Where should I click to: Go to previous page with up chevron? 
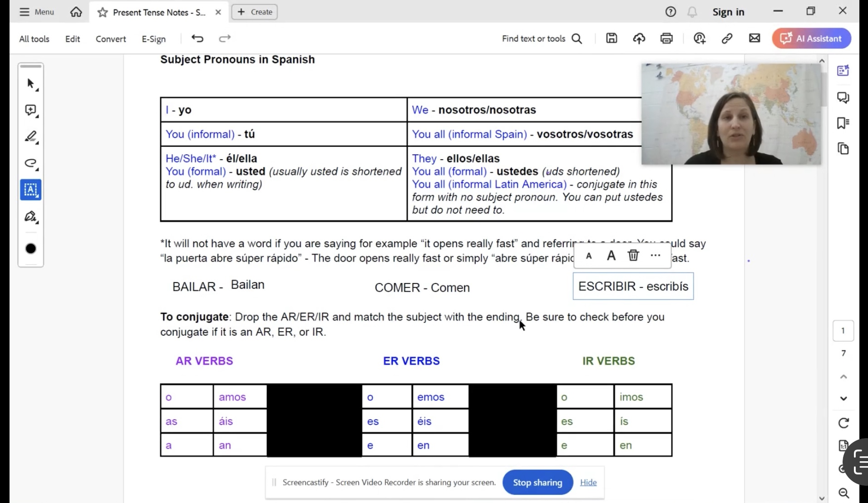[x=843, y=376]
